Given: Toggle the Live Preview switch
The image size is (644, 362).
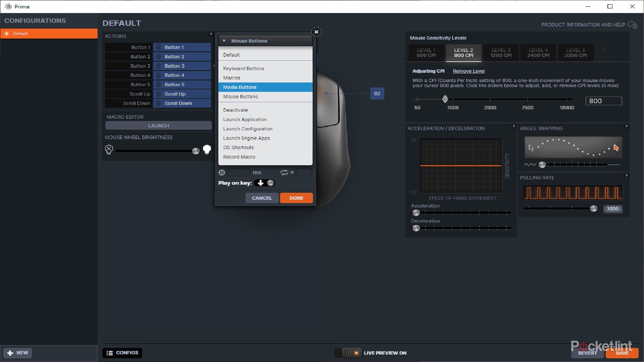Looking at the screenshot, I should [x=348, y=353].
